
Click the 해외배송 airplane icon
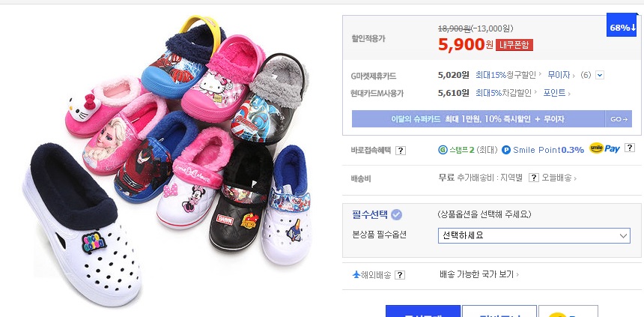click(356, 275)
